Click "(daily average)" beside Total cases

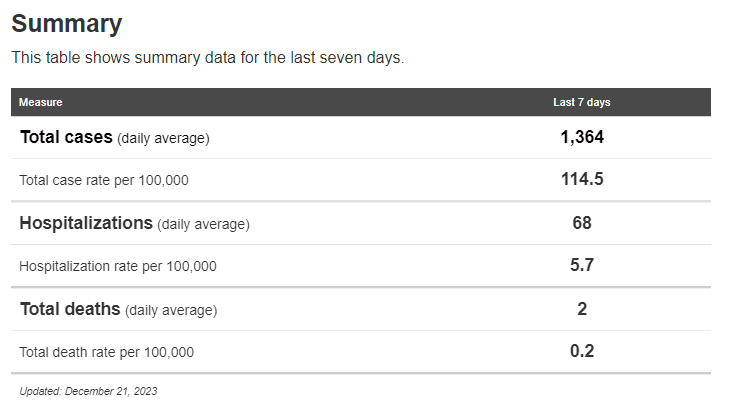coord(163,139)
